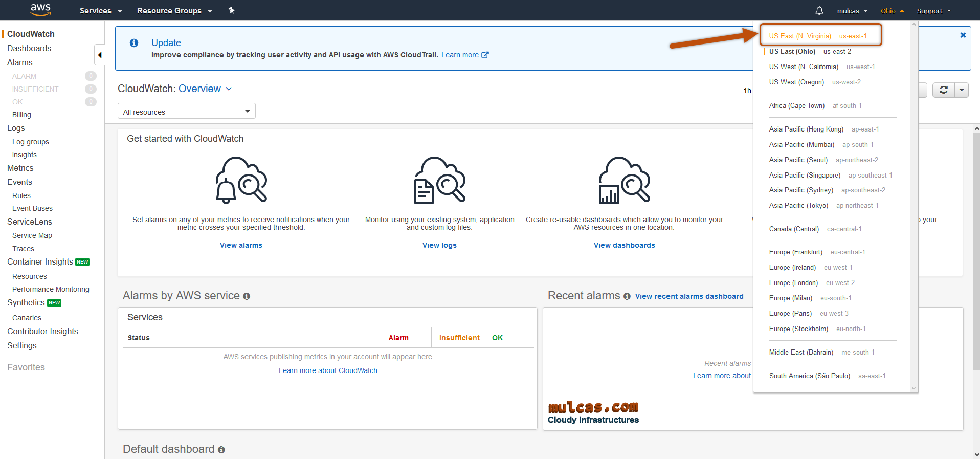Collapse the left sidebar with arrow toggle

pyautogui.click(x=100, y=55)
